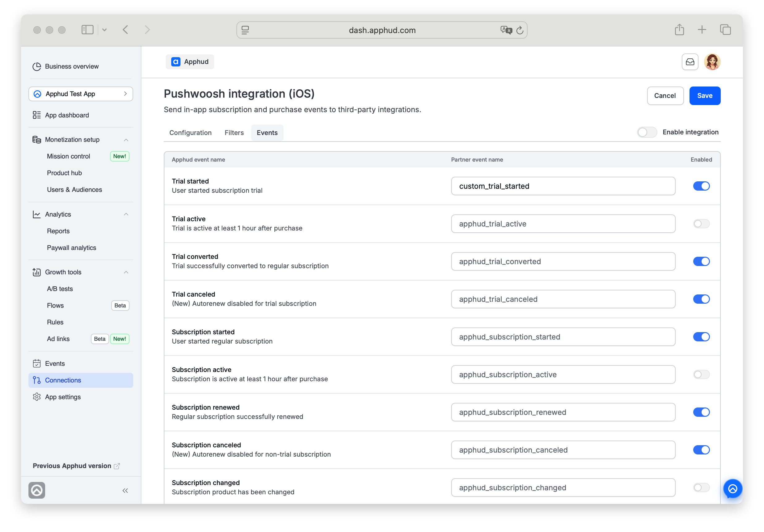This screenshot has height=532, width=764.
Task: Click the Events calendar icon in sidebar
Action: click(36, 363)
